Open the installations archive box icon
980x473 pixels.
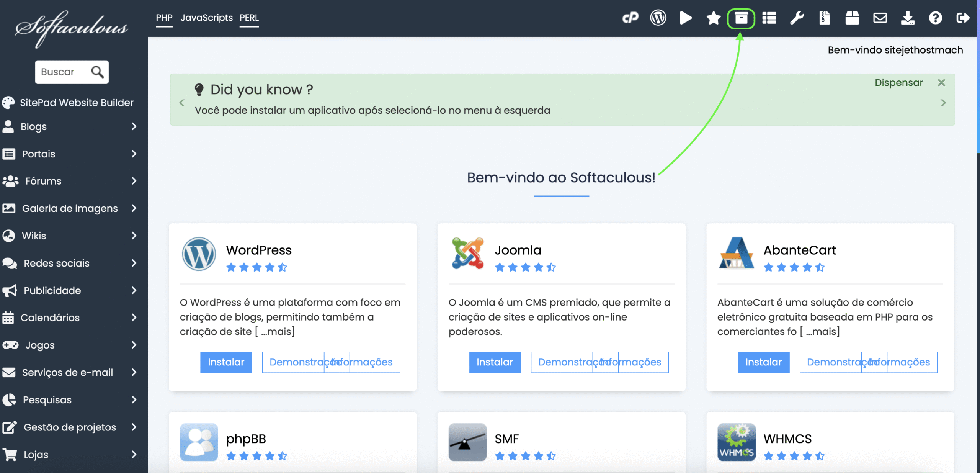(741, 18)
